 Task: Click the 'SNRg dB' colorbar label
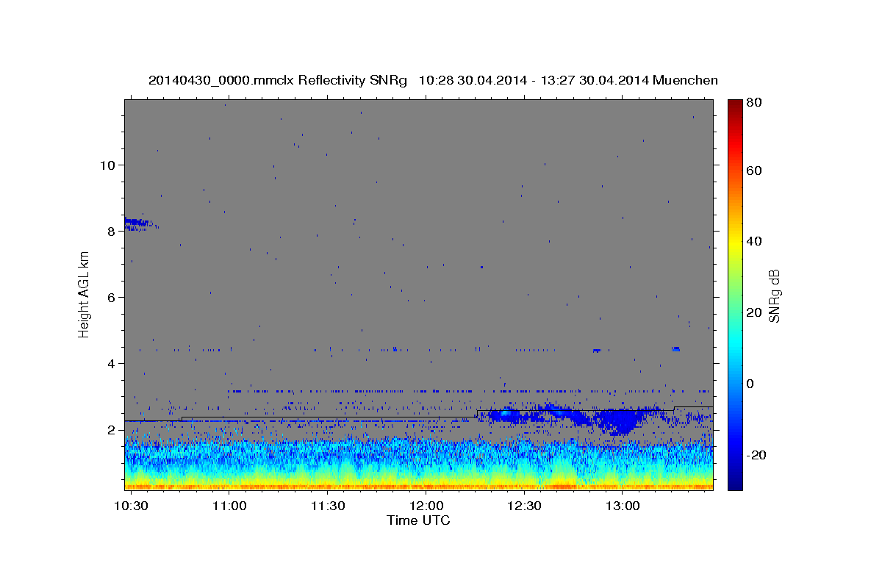pos(774,295)
